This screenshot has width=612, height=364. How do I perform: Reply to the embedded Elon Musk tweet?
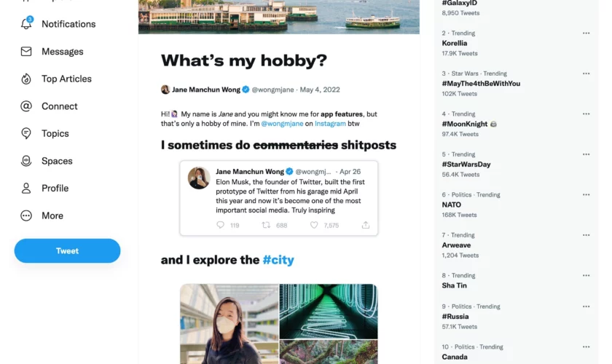point(221,226)
